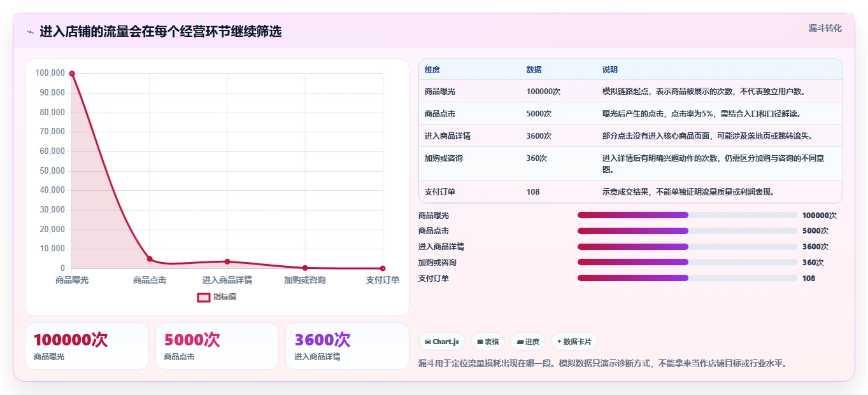The height and width of the screenshot is (395, 868).
Task: Click the footnote starting 漏斗用于定位流量损耗
Action: coord(603,364)
